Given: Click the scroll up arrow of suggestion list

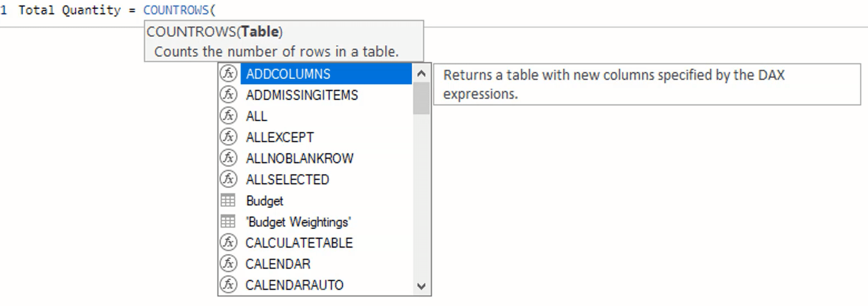Looking at the screenshot, I should [421, 73].
